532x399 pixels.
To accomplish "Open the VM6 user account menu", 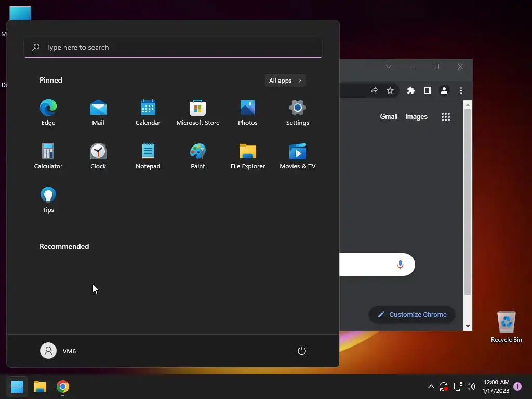I will pyautogui.click(x=58, y=351).
